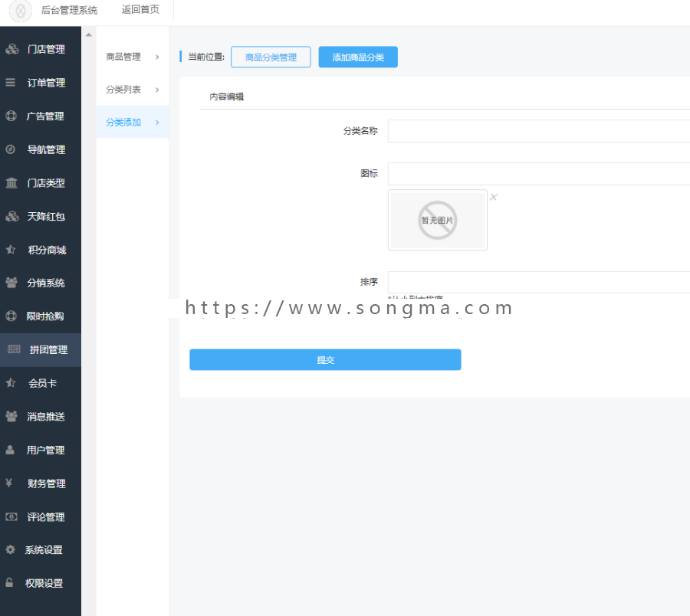Click the 会员卡 star icon

11,382
